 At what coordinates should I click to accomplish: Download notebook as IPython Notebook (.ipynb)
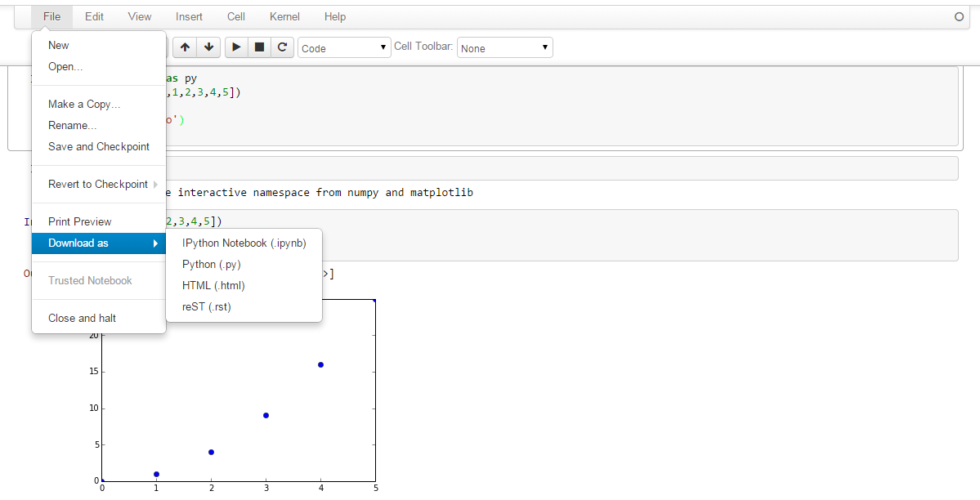[244, 243]
